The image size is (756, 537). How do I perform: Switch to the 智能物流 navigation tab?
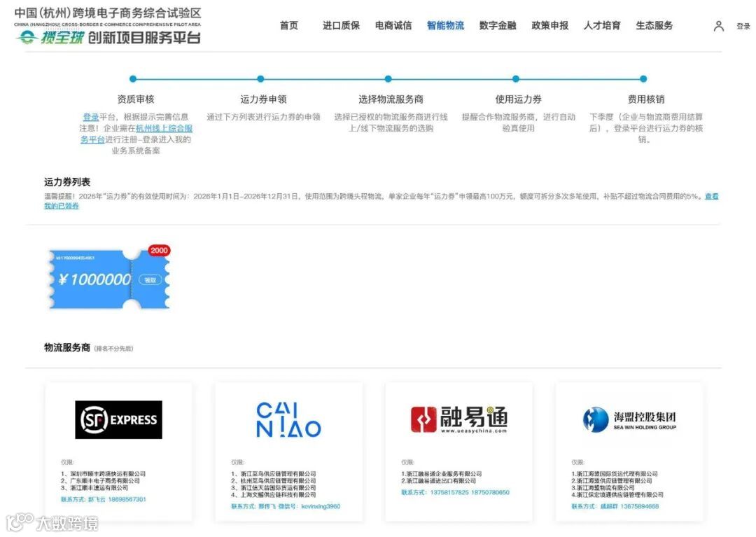[x=446, y=25]
